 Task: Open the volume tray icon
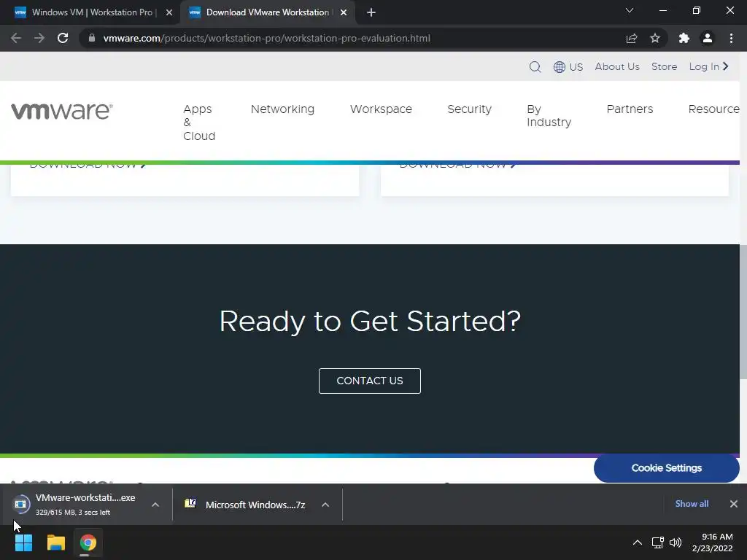[x=675, y=542]
